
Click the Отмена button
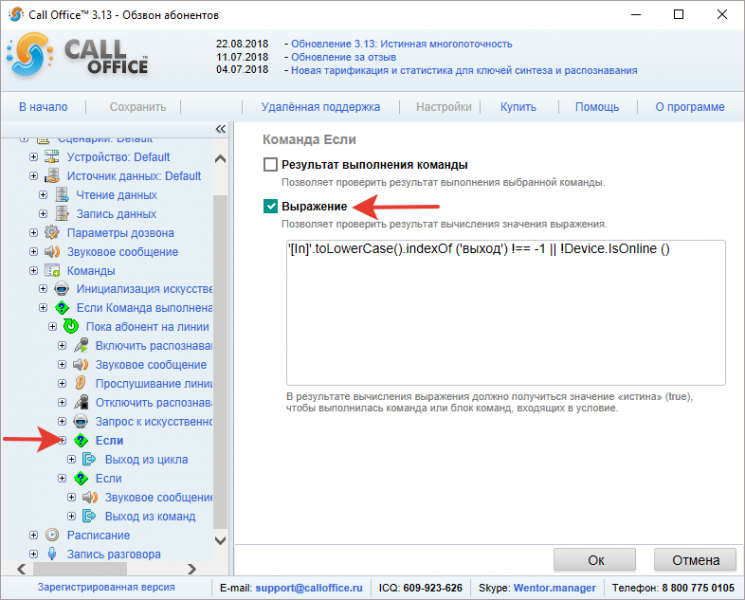pyautogui.click(x=696, y=561)
